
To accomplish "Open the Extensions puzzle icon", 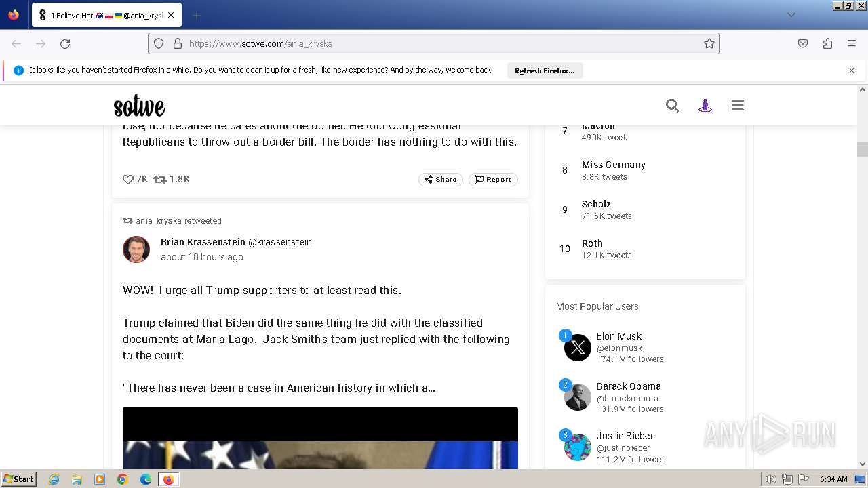I will click(x=827, y=43).
